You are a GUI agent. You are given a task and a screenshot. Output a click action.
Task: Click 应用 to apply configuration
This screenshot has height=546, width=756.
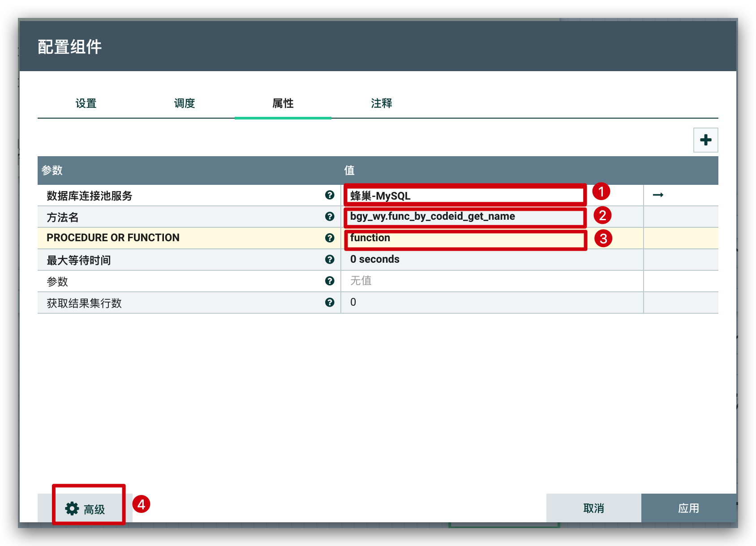click(688, 508)
